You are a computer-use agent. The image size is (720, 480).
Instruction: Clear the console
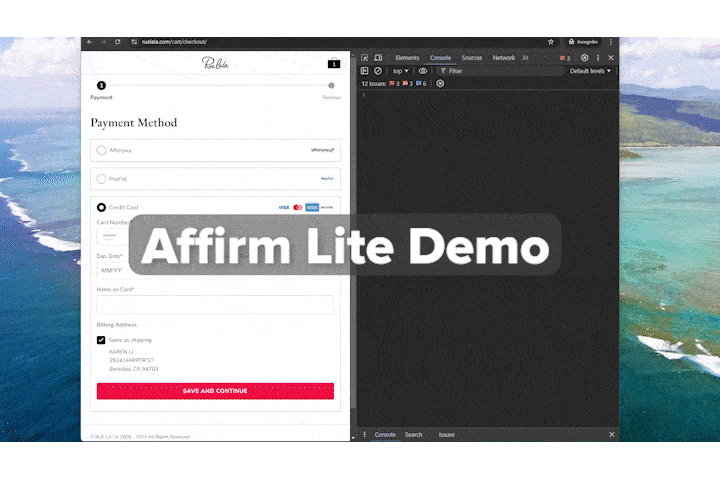(x=377, y=71)
